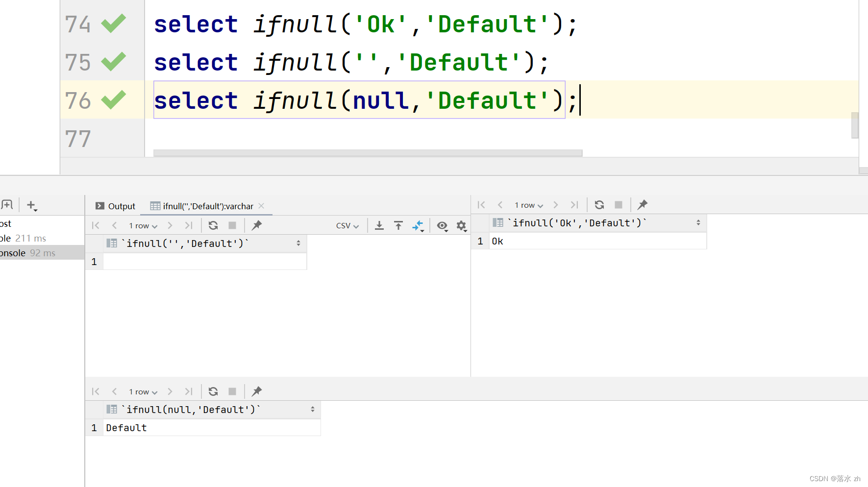This screenshot has width=868, height=487.
Task: Click the empty result cell for ifnull('','Default')
Action: click(x=205, y=262)
